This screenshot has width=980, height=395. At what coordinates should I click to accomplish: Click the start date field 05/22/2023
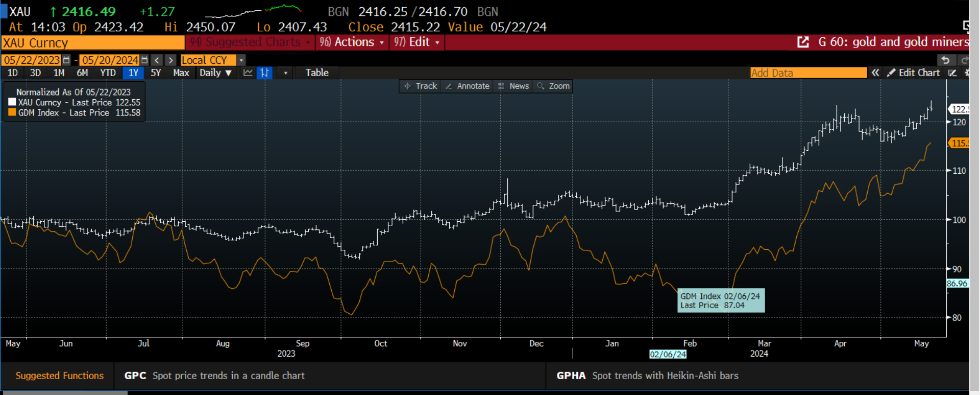point(32,60)
